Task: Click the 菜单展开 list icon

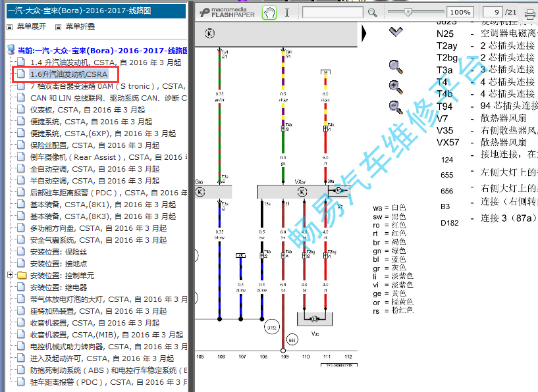Action: tap(10, 27)
